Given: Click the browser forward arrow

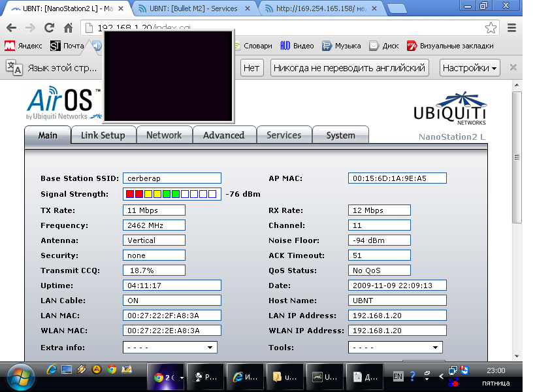Looking at the screenshot, I should pos(30,27).
